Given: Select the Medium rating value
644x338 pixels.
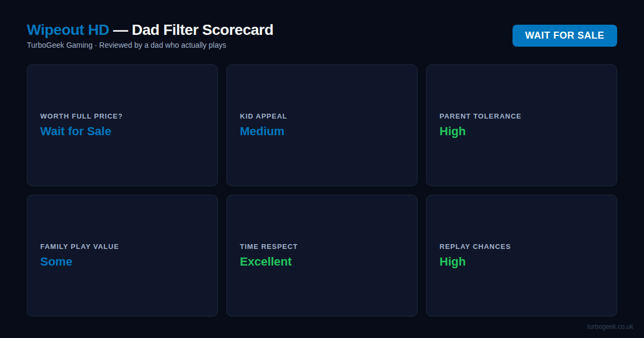Looking at the screenshot, I should point(262,131).
